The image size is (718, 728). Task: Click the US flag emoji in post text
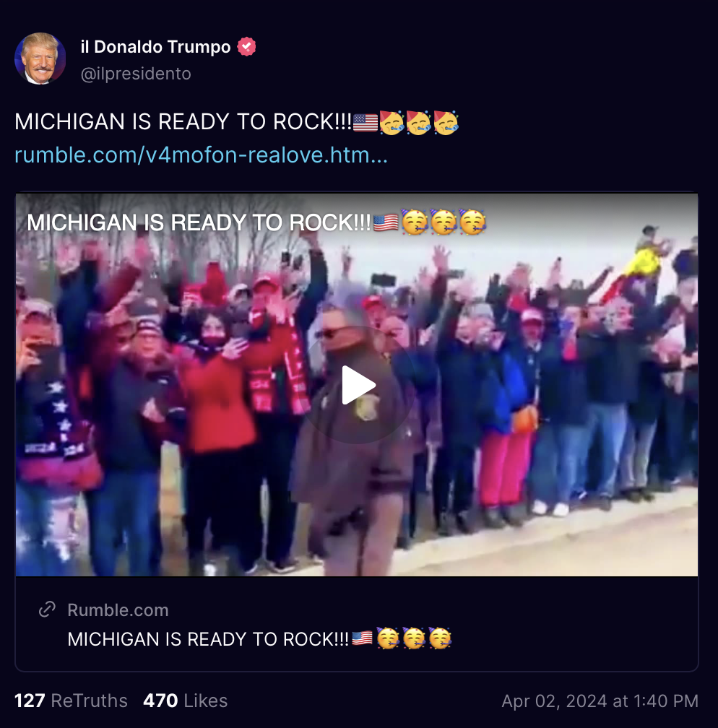click(366, 123)
